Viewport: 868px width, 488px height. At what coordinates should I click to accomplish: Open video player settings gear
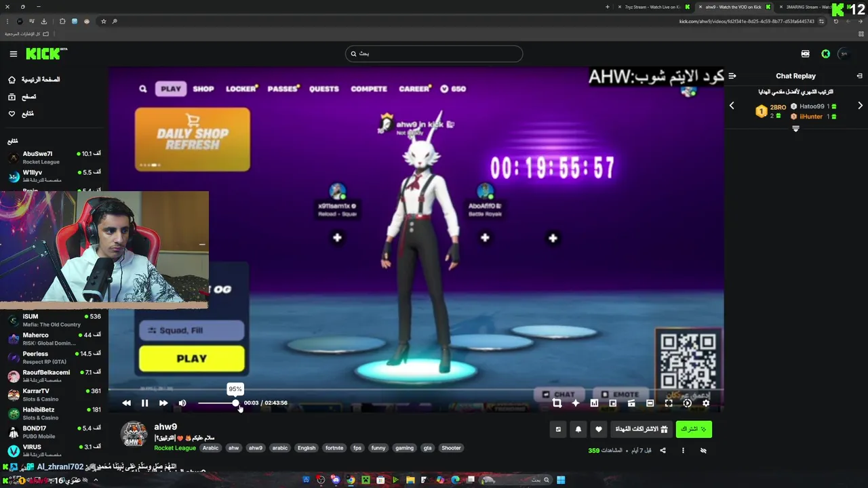[706, 403]
